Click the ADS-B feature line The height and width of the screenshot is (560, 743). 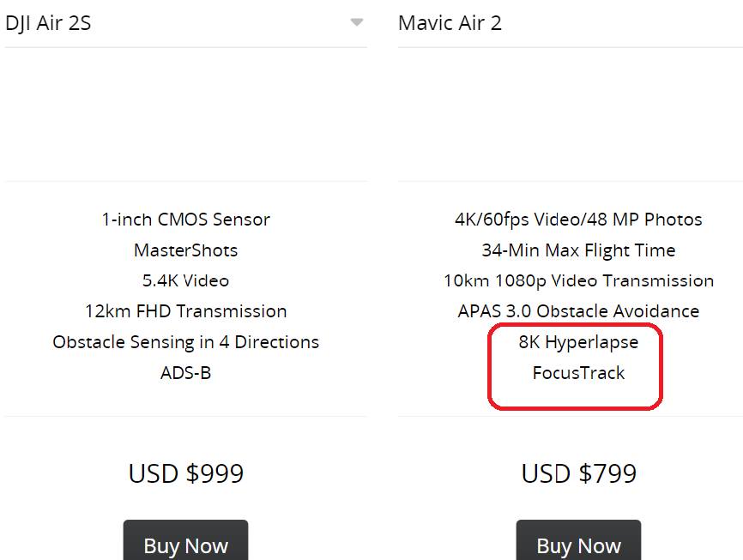coord(185,373)
